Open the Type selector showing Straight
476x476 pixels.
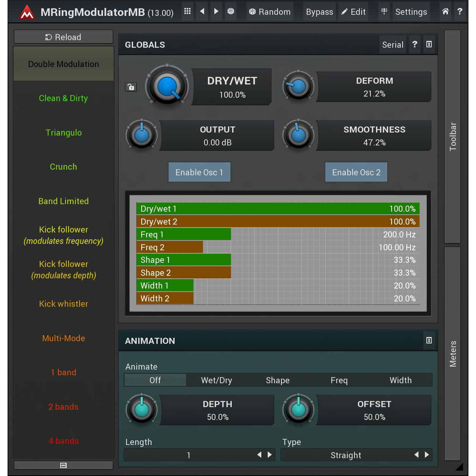tap(346, 455)
